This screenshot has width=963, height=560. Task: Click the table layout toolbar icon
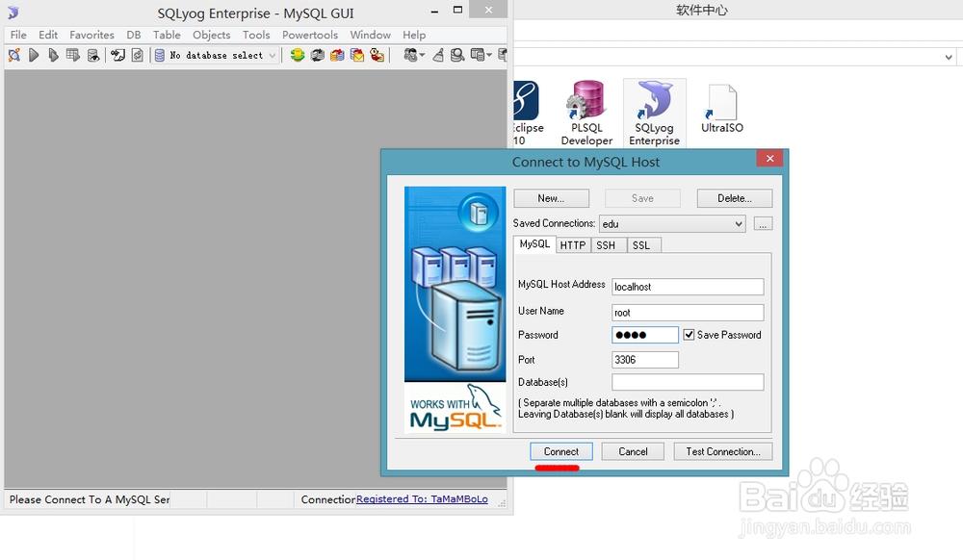point(478,55)
